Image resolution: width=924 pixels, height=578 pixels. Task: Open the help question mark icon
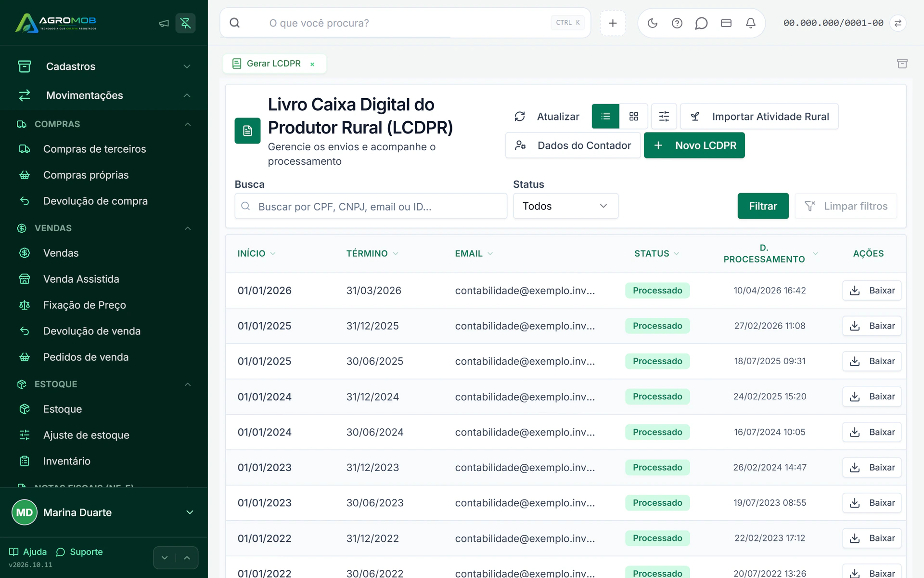[677, 23]
